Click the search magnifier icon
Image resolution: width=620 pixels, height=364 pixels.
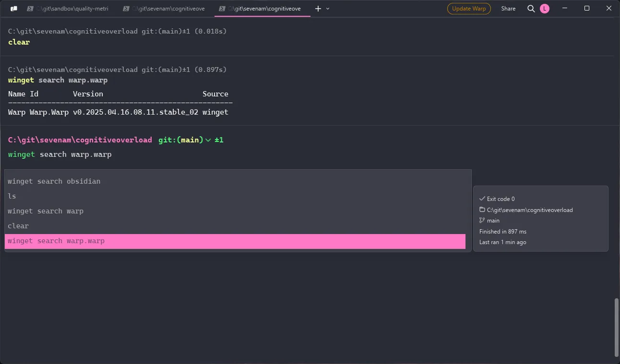(531, 9)
